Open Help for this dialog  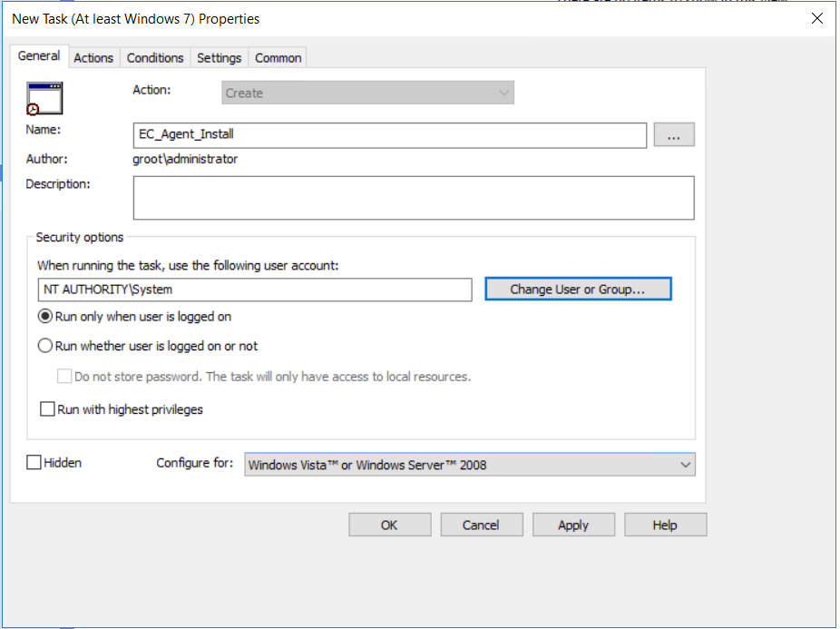(665, 525)
